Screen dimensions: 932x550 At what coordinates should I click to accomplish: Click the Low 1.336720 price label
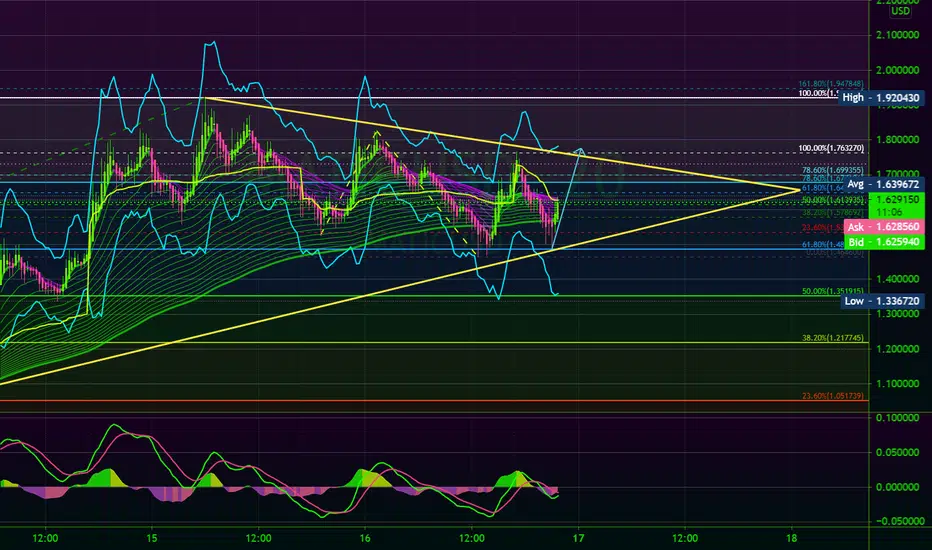[x=882, y=301]
